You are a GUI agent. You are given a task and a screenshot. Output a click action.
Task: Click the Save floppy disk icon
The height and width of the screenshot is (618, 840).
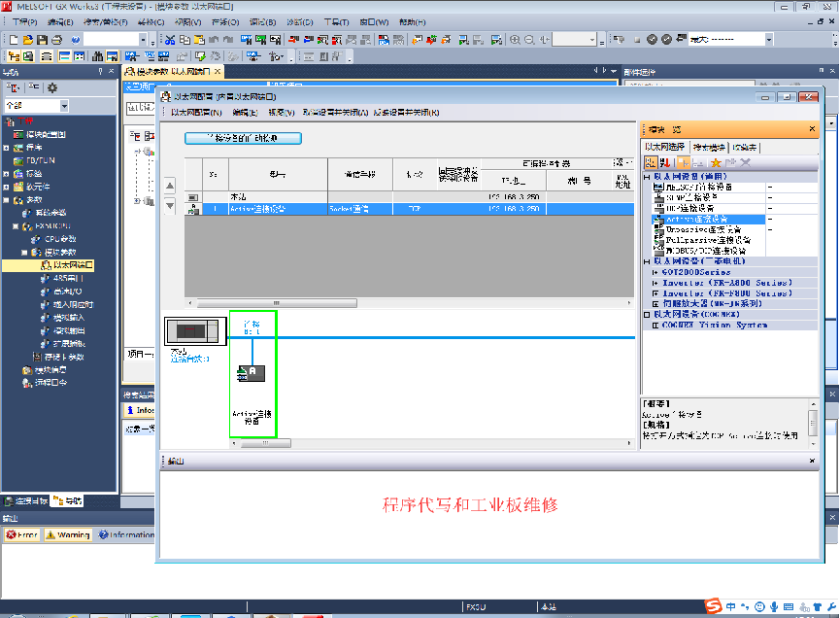(43, 39)
